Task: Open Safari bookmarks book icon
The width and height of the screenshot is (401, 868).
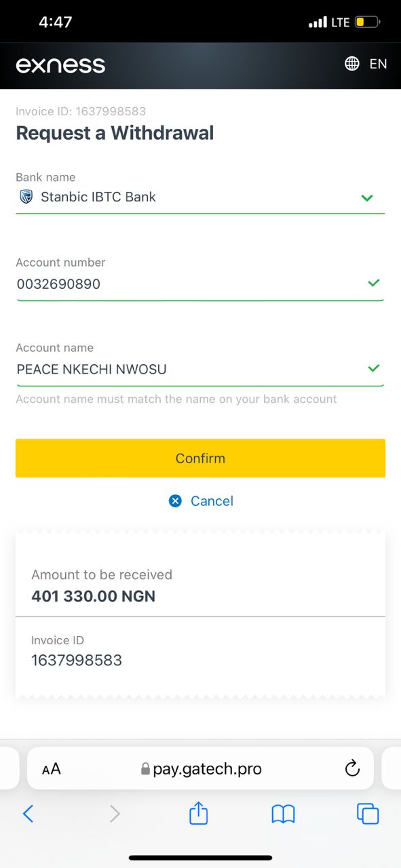Action: pyautogui.click(x=283, y=813)
